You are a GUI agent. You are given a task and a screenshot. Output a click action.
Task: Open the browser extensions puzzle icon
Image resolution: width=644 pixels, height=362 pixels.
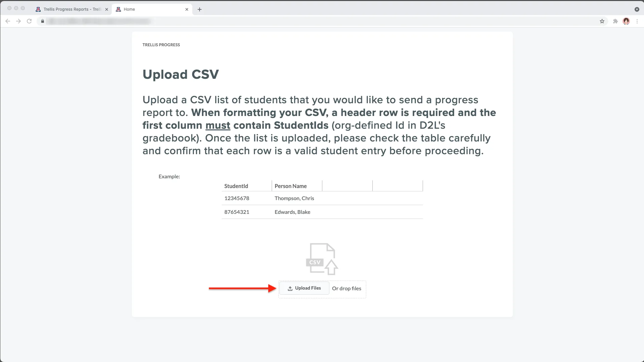pyautogui.click(x=615, y=21)
